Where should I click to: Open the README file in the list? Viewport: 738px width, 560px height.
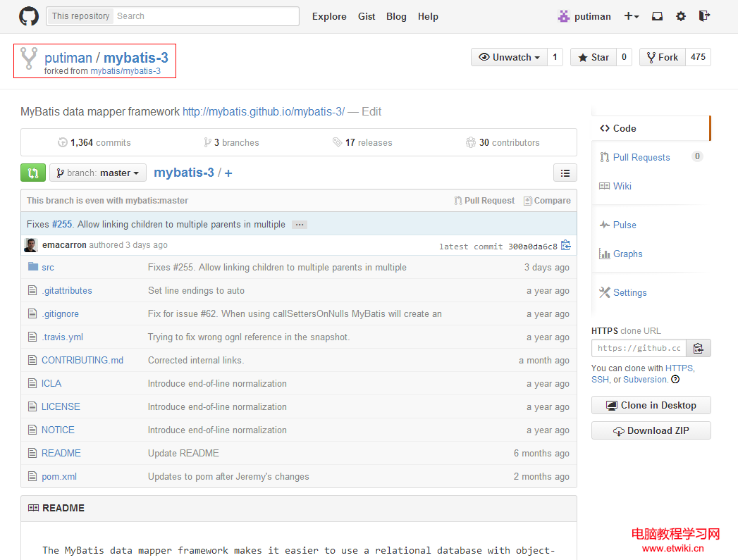pyautogui.click(x=61, y=453)
